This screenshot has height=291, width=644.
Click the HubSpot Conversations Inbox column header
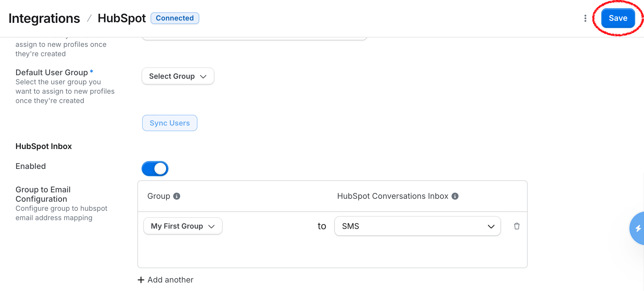[393, 196]
